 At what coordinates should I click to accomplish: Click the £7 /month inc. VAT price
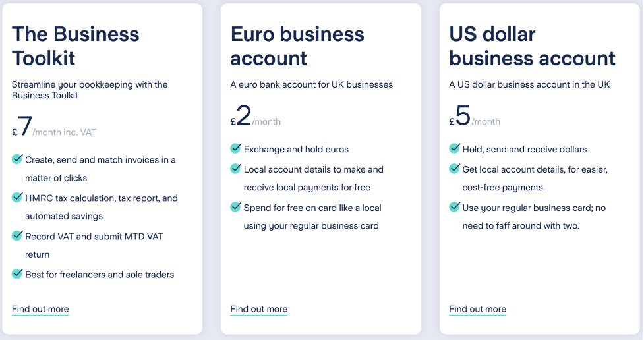[x=54, y=127]
